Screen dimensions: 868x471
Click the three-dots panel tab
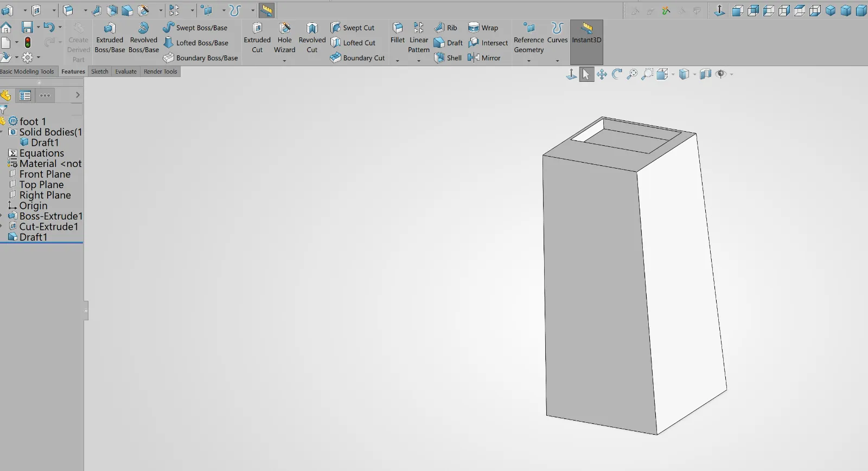[x=45, y=95]
